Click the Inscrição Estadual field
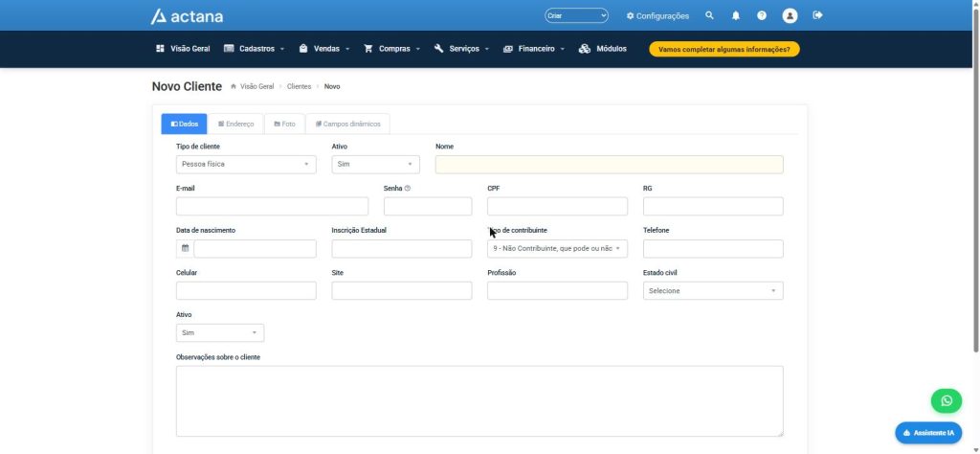The image size is (980, 454). 402,249
